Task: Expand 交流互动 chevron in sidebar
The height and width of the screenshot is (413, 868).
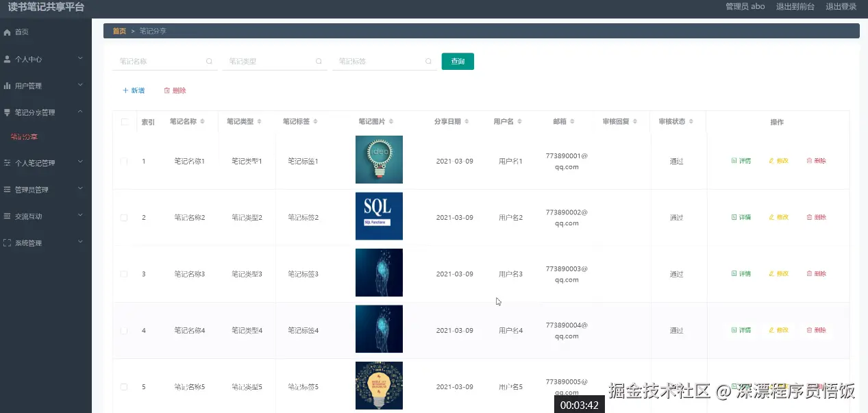Action: [80, 215]
